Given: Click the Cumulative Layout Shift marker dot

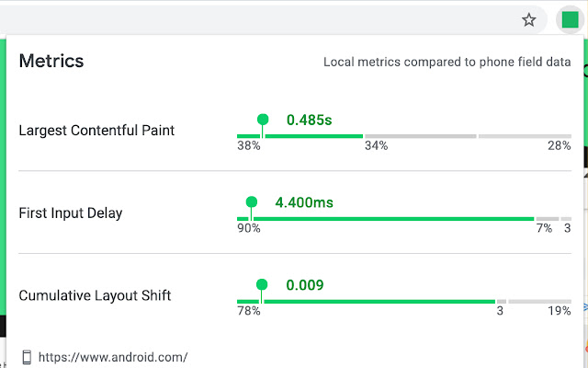Looking at the screenshot, I should coord(262,285).
